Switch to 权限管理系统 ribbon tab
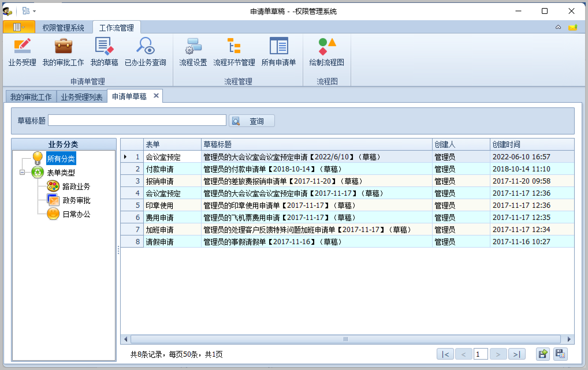The height and width of the screenshot is (370, 588). click(x=63, y=28)
